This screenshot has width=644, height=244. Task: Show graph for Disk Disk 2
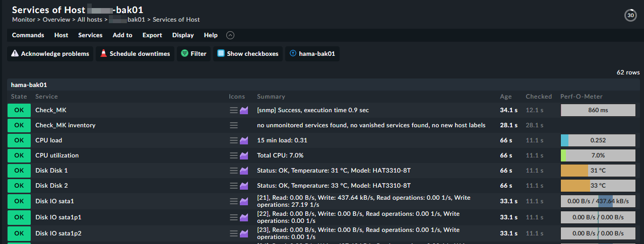[244, 186]
